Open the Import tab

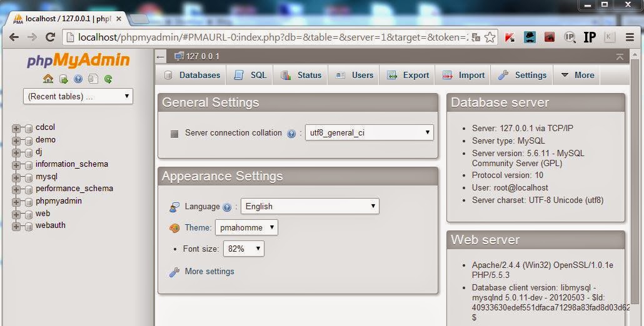coord(463,75)
